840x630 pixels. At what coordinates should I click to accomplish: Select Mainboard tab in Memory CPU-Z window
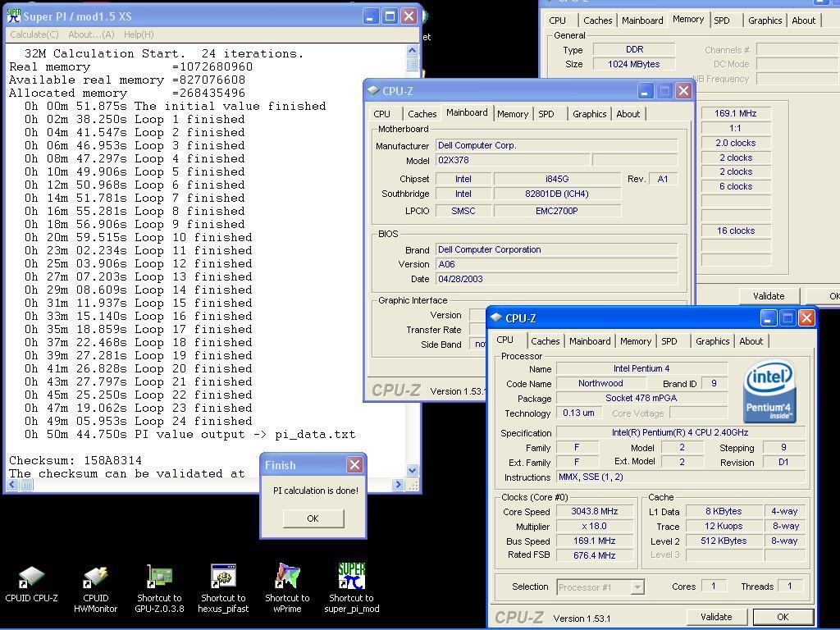[642, 21]
